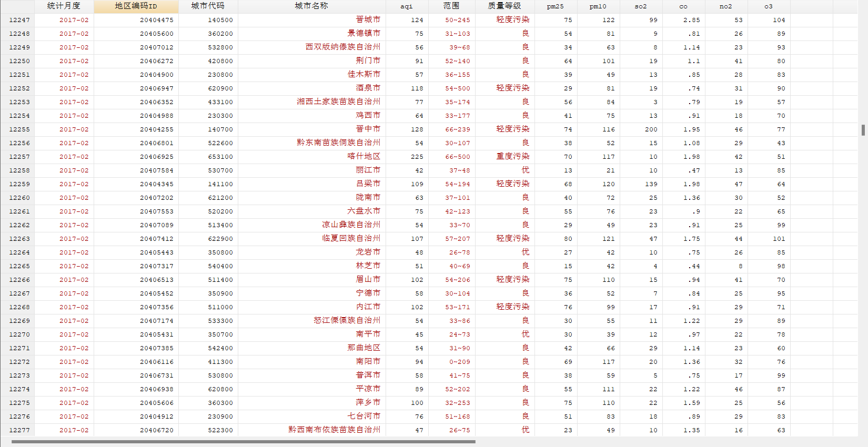This screenshot has width=868, height=447.
Task: Select the pm25 column header
Action: [556, 6]
